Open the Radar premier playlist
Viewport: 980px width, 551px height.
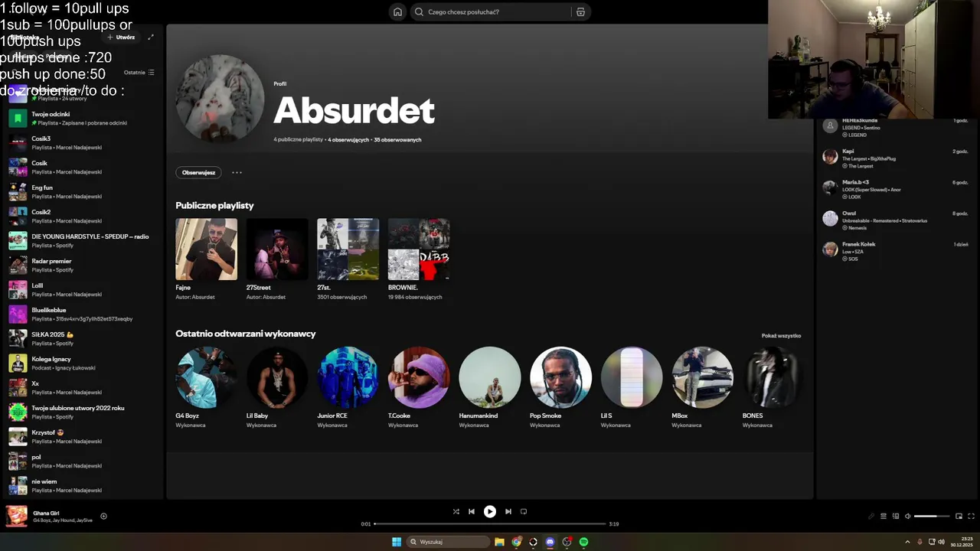(x=83, y=265)
